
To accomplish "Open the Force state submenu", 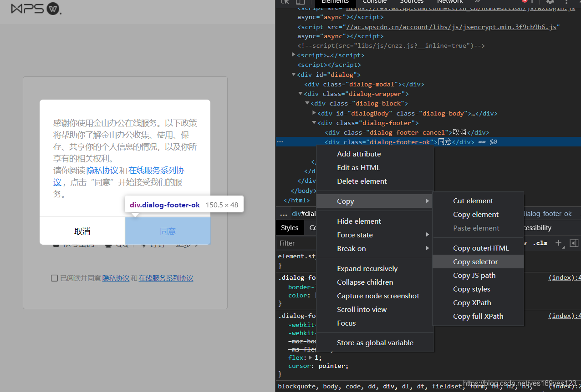I will pos(375,235).
